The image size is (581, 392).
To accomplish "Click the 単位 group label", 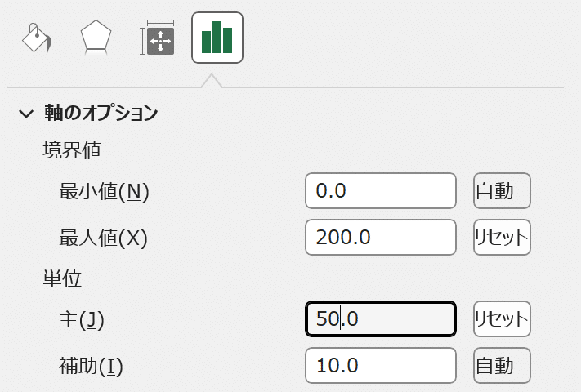I will pos(62,278).
